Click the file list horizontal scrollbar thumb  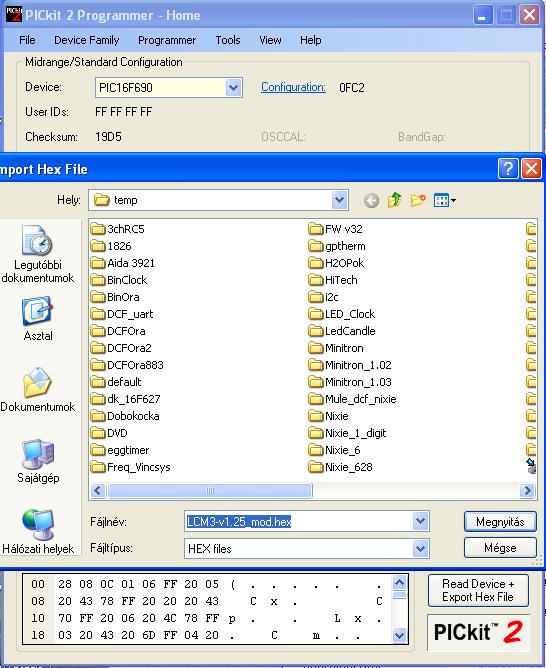210,490
